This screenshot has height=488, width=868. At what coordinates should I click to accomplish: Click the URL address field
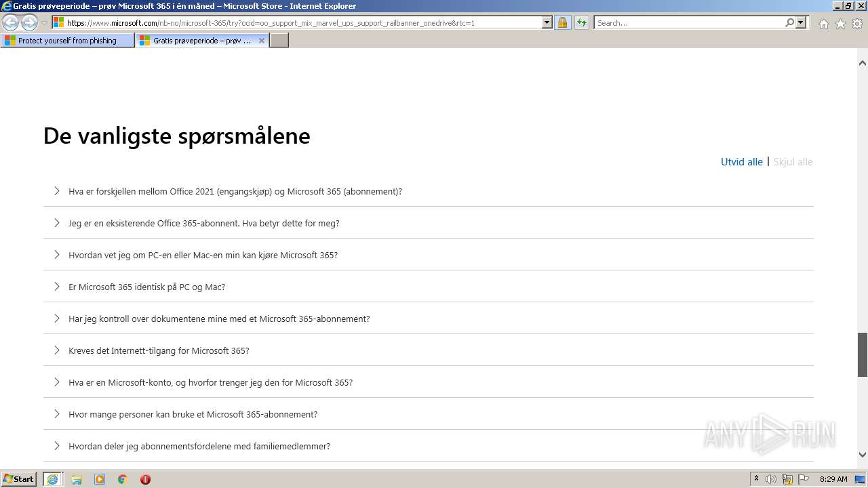click(x=304, y=22)
